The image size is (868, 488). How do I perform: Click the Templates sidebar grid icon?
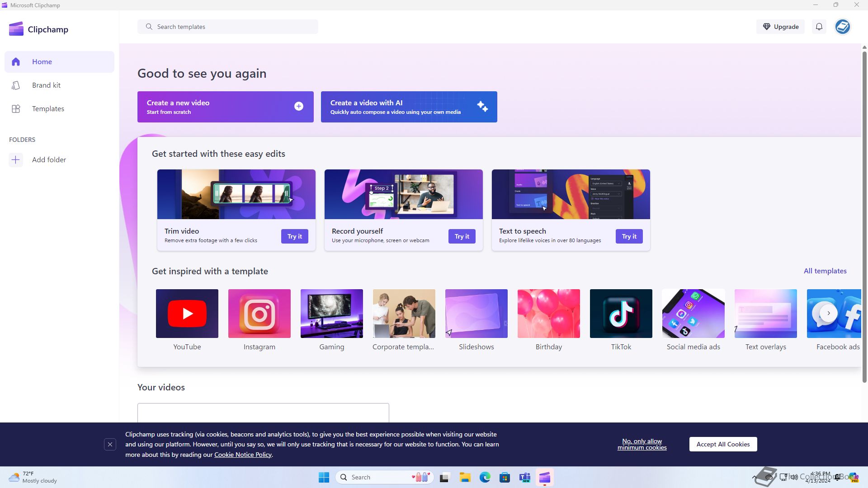click(16, 109)
